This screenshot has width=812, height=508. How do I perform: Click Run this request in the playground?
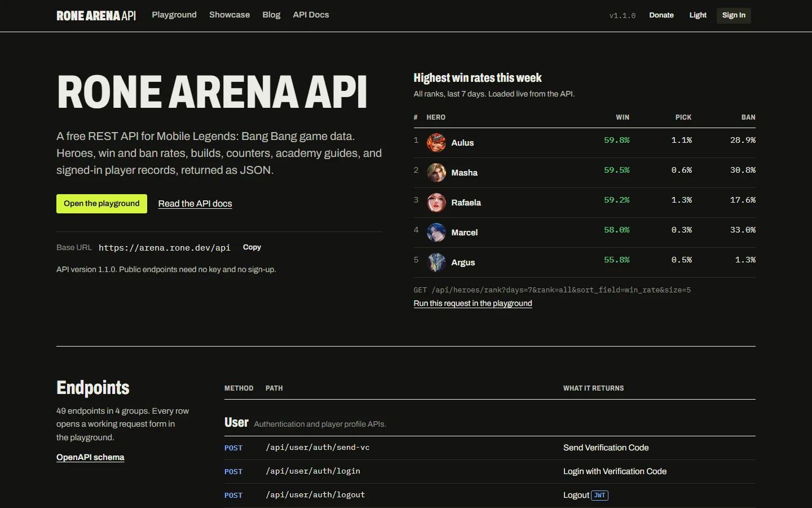pyautogui.click(x=473, y=303)
